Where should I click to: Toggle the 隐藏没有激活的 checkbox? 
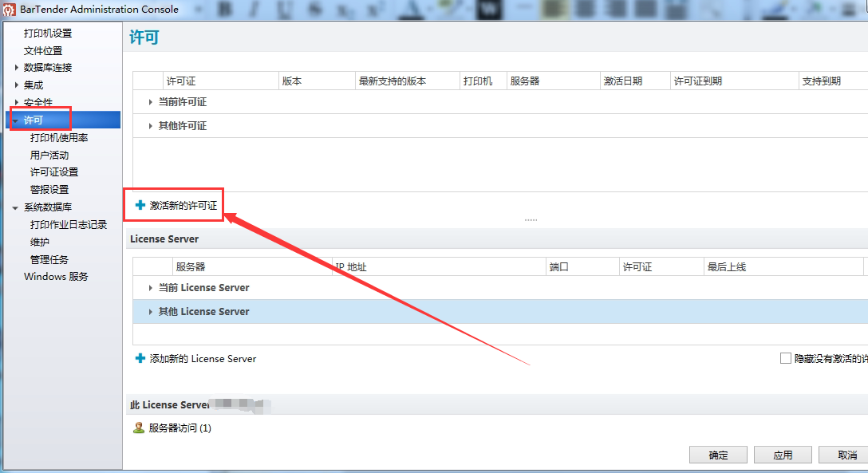[x=785, y=359]
